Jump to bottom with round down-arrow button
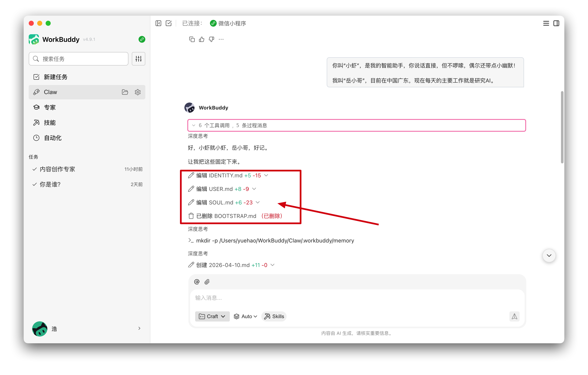 pos(549,256)
